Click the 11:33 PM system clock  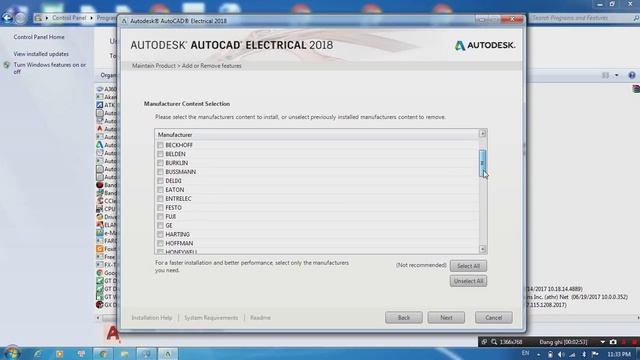tap(619, 354)
